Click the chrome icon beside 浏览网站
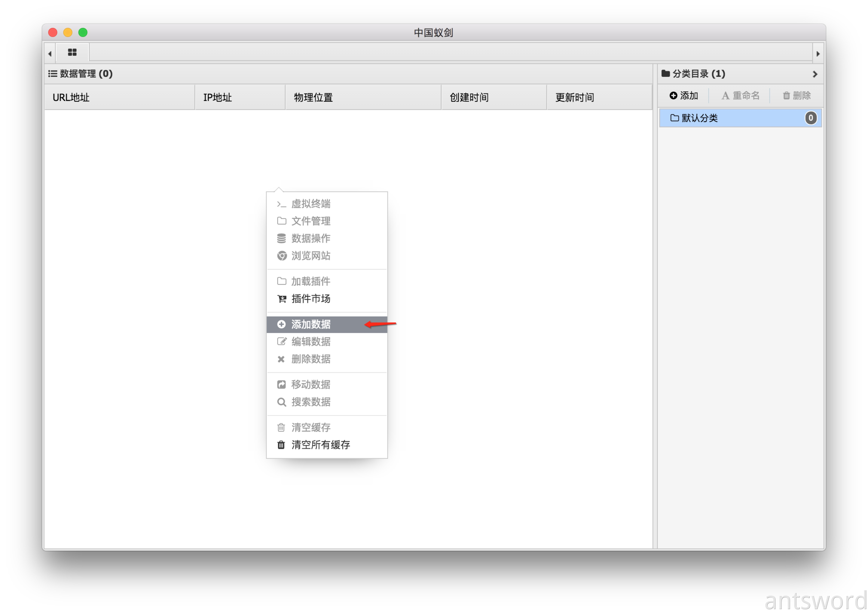 pyautogui.click(x=282, y=256)
